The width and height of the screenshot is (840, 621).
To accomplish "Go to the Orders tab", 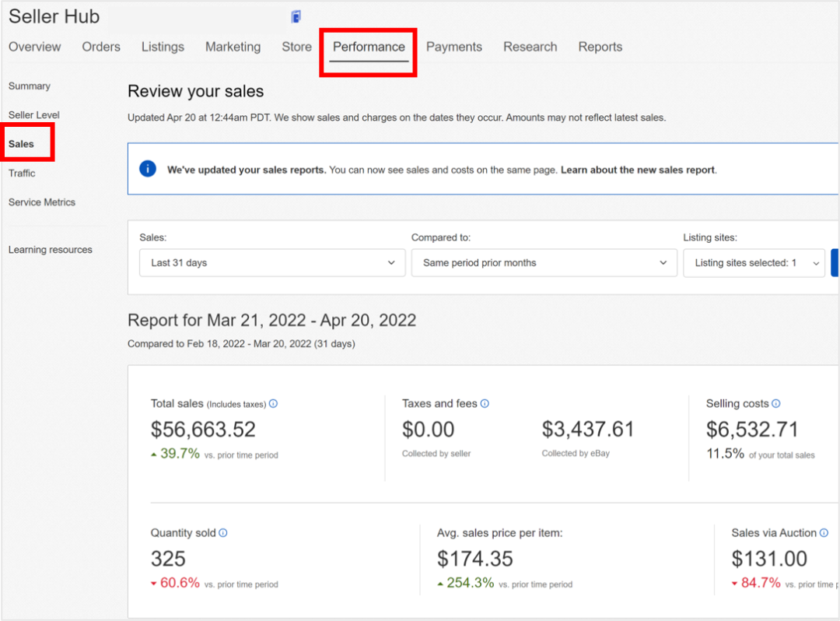I will 101,47.
